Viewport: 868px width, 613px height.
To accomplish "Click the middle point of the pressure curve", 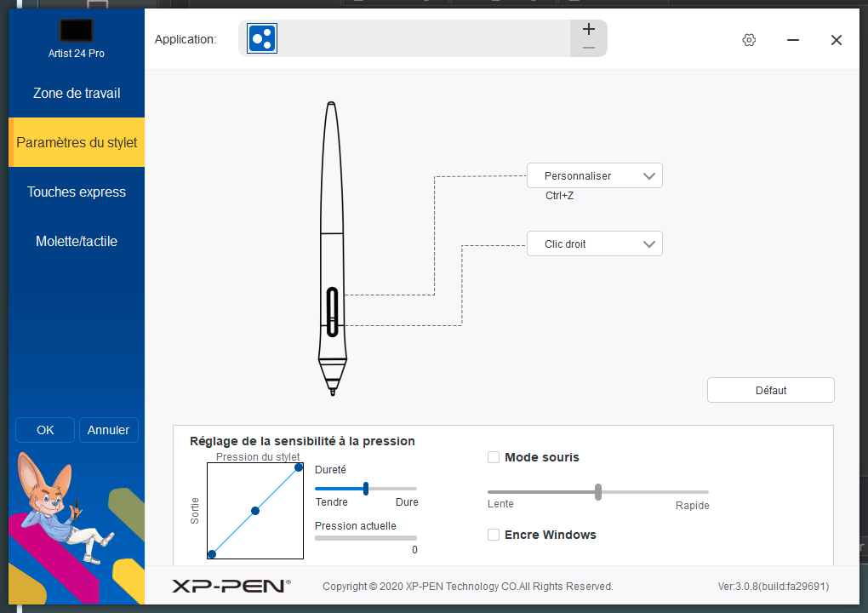I will coord(254,511).
